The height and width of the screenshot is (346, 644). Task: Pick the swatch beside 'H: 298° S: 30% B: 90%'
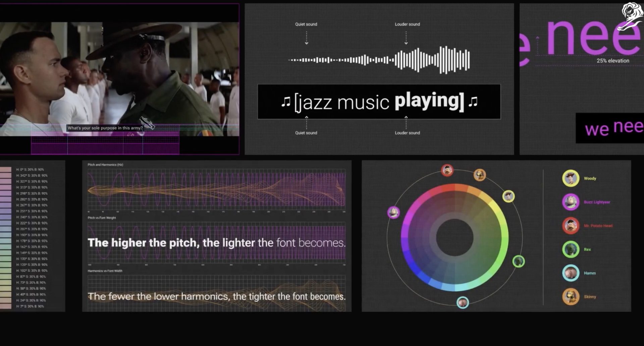click(6, 193)
